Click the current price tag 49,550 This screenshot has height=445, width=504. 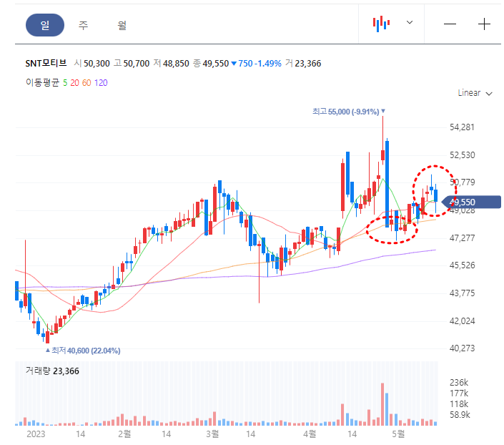tap(471, 202)
